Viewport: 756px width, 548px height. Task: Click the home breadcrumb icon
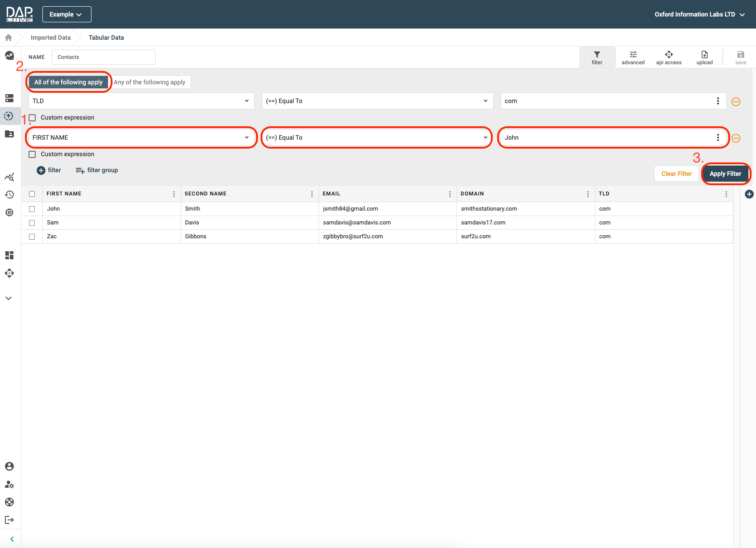pos(8,37)
